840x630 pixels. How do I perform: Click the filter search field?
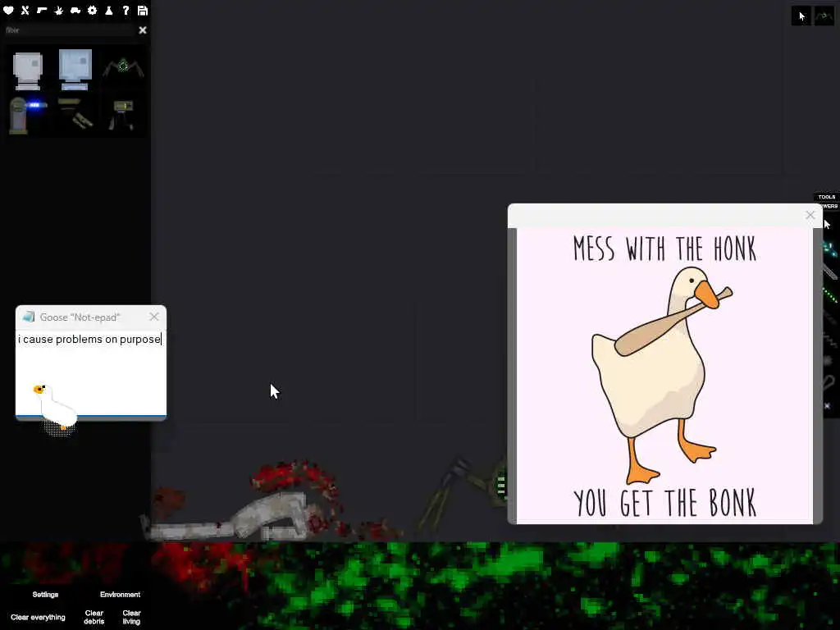(x=70, y=30)
